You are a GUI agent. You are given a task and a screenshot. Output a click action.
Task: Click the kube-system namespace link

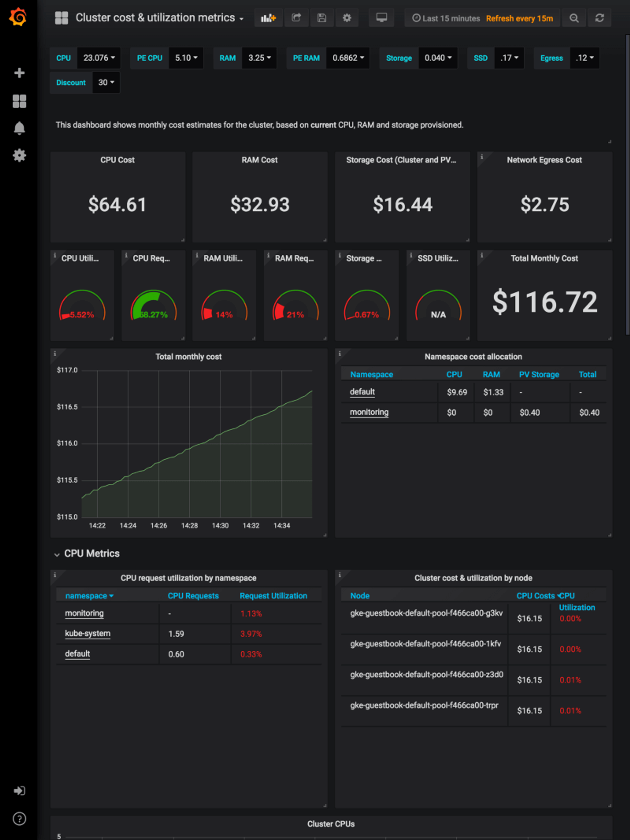click(87, 633)
